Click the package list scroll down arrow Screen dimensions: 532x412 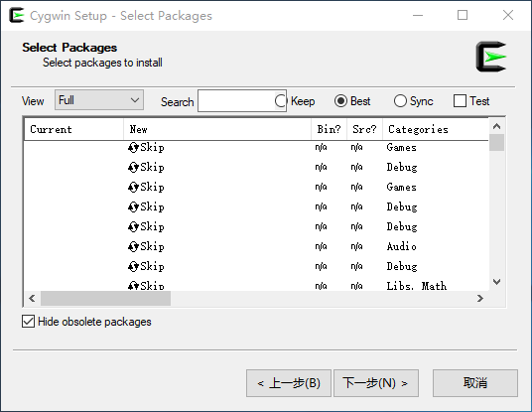pyautogui.click(x=496, y=282)
